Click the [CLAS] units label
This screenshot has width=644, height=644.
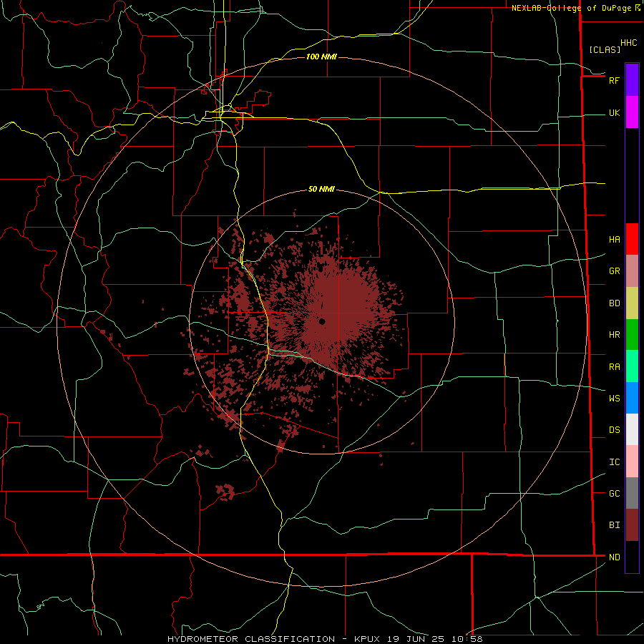605,49
